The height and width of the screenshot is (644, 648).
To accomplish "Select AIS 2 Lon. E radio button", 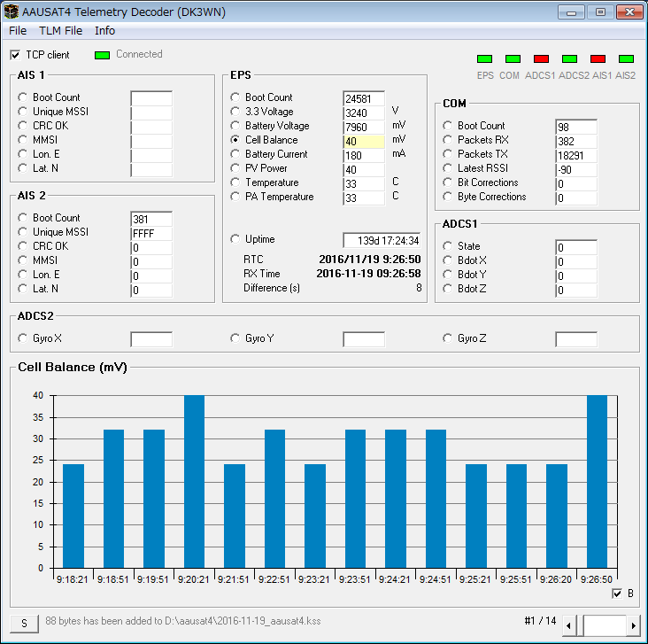I will [x=23, y=275].
